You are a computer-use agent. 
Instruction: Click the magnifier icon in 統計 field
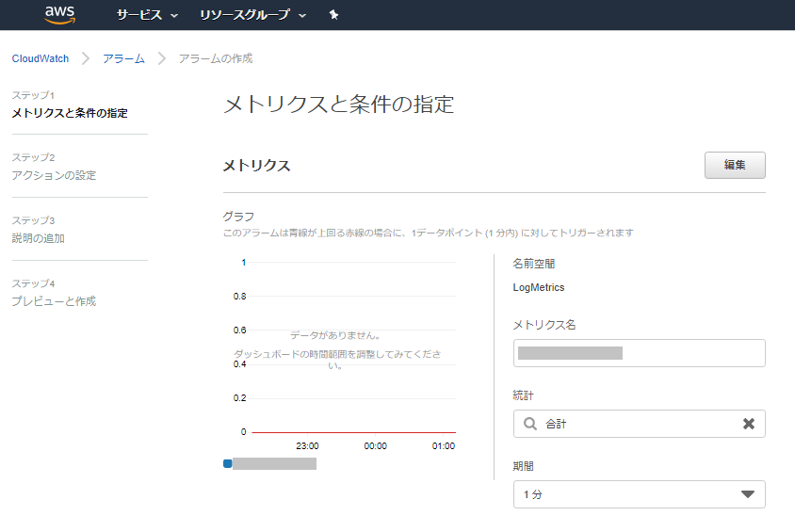click(529, 424)
